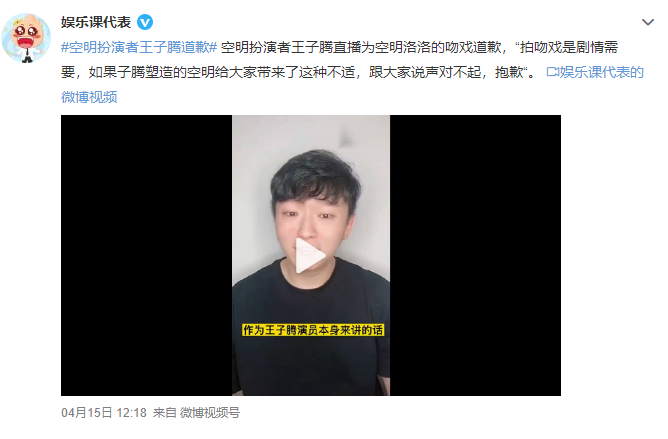Click the left black letterbox of the video
The height and width of the screenshot is (439, 668).
pos(147,255)
